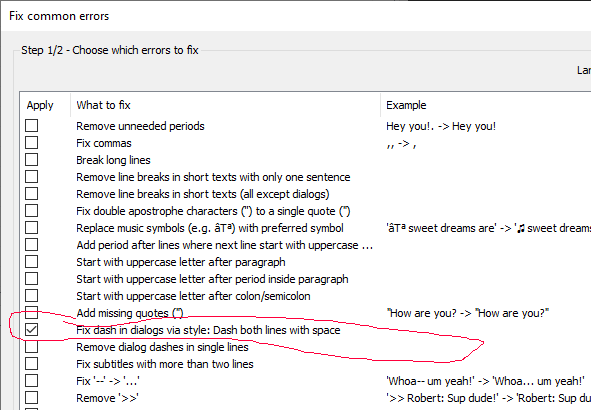Enable uppercase after period inside paragraph checkbox
Image resolution: width=591 pixels, height=410 pixels.
point(32,278)
